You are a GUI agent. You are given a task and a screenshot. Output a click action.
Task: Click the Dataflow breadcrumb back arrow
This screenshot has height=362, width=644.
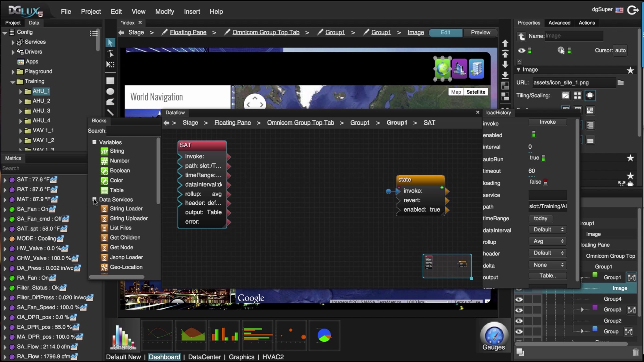coord(166,123)
